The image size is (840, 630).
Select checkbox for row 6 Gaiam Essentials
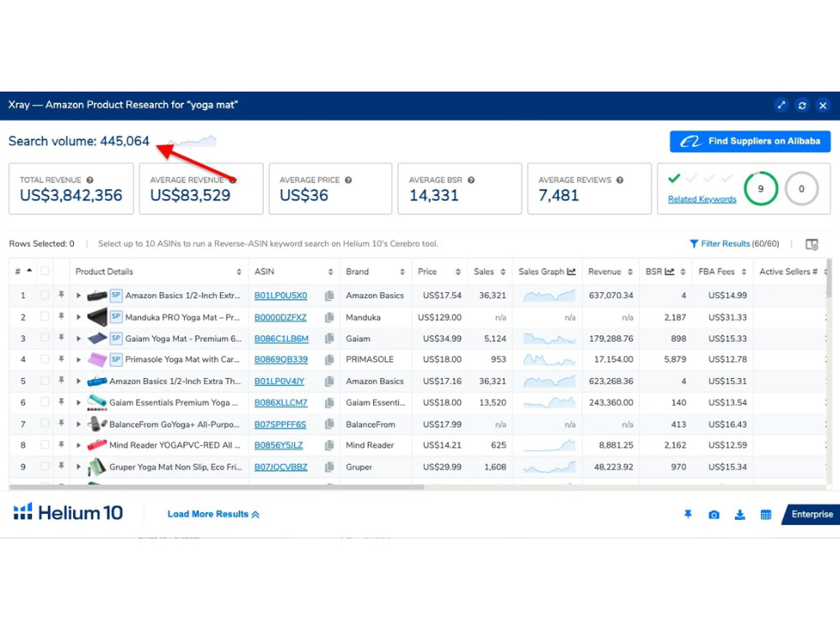[x=45, y=402]
